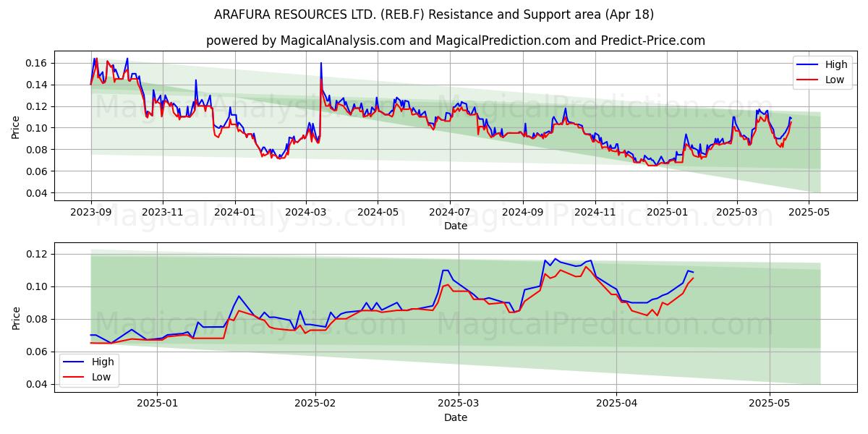Click the 'Date' axis label of bottom chart
868x434 pixels.
(x=456, y=417)
